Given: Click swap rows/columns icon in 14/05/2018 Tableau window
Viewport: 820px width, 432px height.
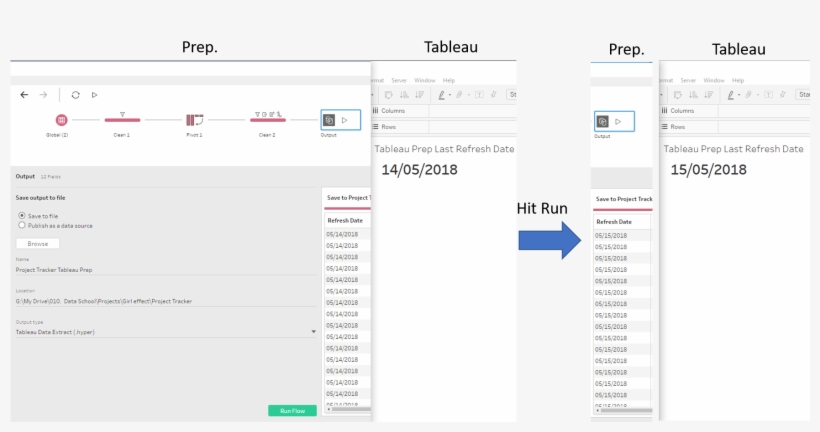Looking at the screenshot, I should (x=389, y=95).
